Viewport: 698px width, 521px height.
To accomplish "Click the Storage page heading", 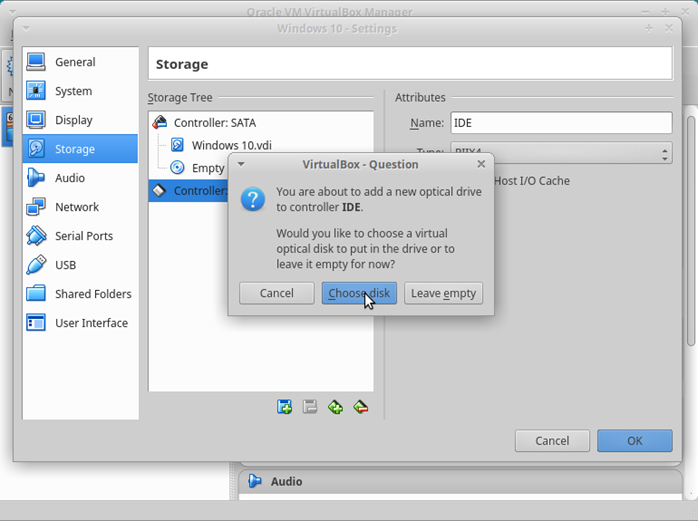I will (x=182, y=64).
